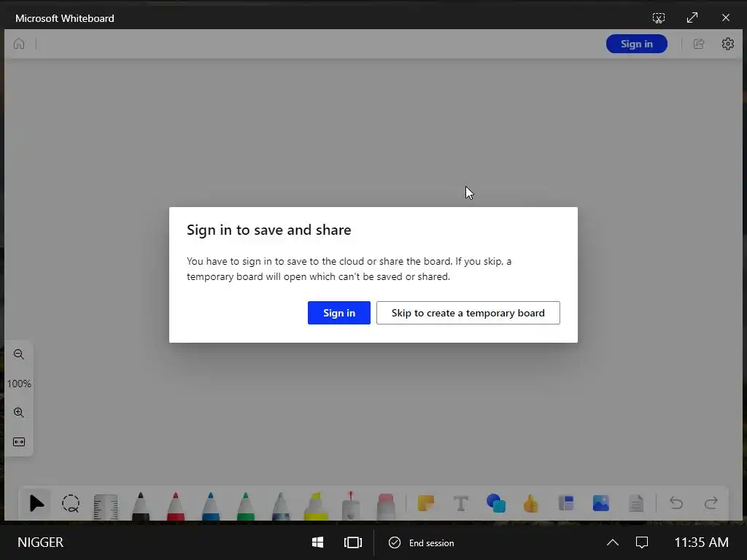Expand the window using the diagonal arrows icon

[692, 17]
